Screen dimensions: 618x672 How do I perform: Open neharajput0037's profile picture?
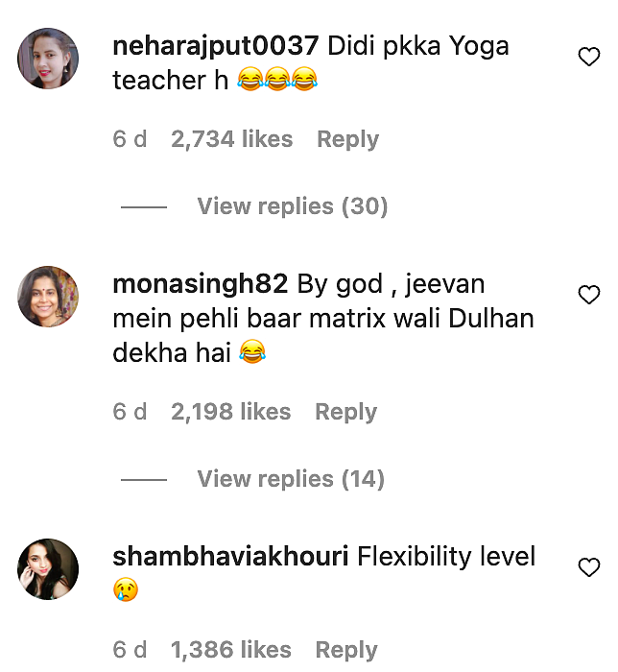point(48,59)
